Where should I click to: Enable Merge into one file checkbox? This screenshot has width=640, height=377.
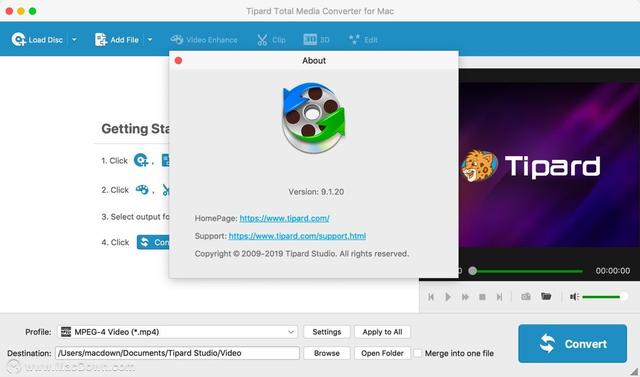tap(418, 353)
